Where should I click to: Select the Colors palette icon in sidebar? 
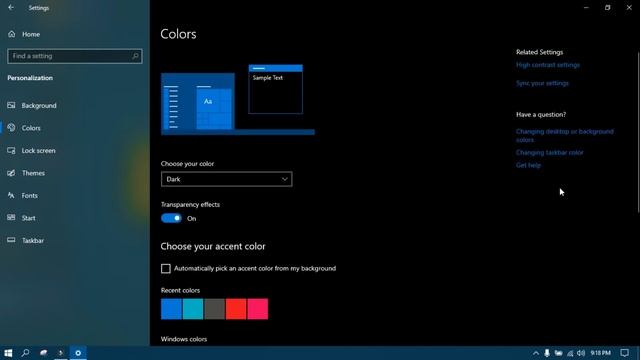coord(11,128)
